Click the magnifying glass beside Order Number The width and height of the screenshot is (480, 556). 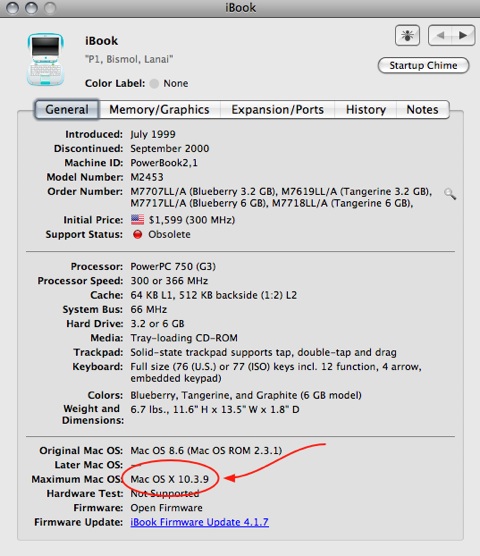pyautogui.click(x=450, y=194)
